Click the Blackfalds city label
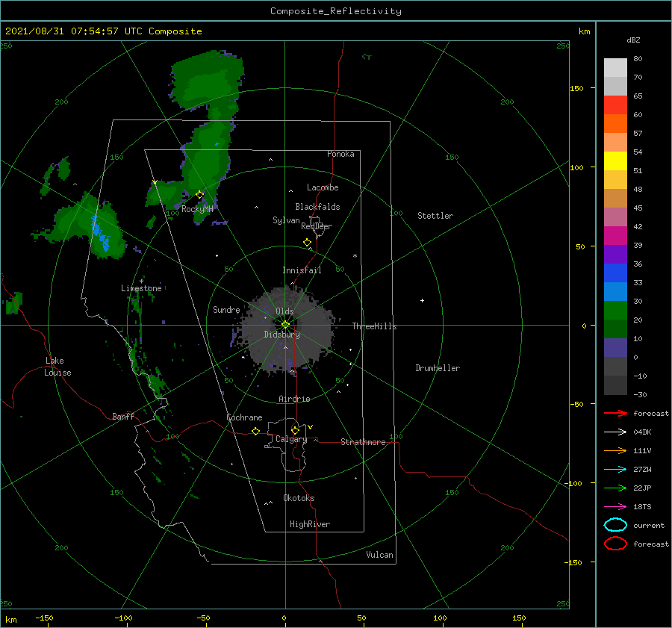The height and width of the screenshot is (628, 672). (x=317, y=207)
